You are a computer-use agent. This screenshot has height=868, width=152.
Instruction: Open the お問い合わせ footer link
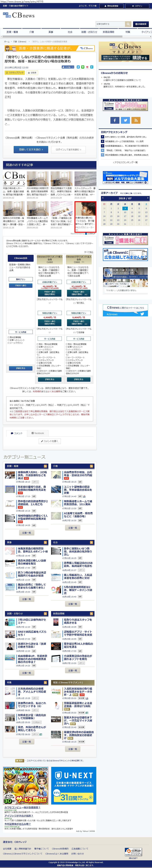pos(78,854)
